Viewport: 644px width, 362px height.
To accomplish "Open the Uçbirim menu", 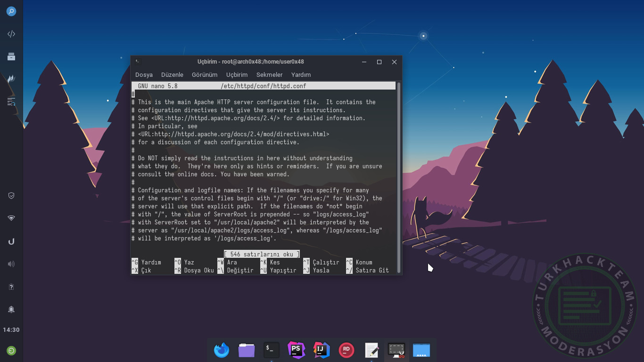I will click(x=237, y=74).
